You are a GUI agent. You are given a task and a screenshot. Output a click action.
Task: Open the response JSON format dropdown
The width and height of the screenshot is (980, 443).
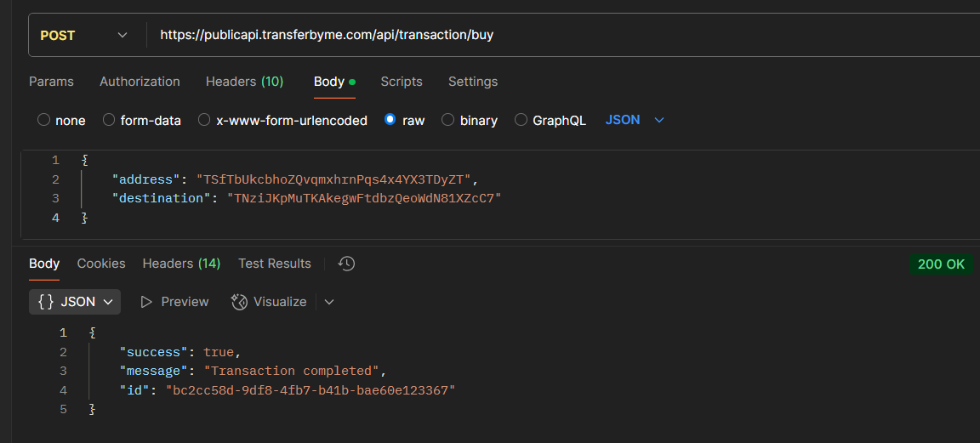pos(108,302)
